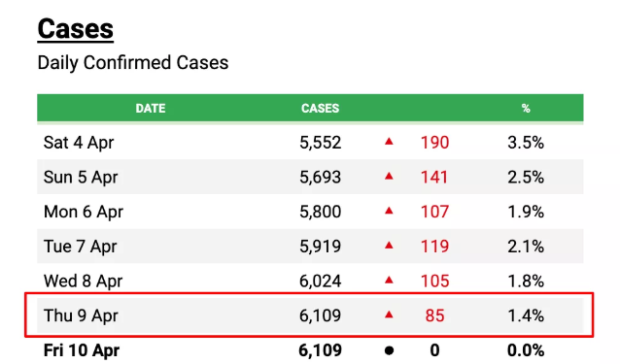620x364 pixels.
Task: Click the red 107 increase value
Action: coord(434,212)
